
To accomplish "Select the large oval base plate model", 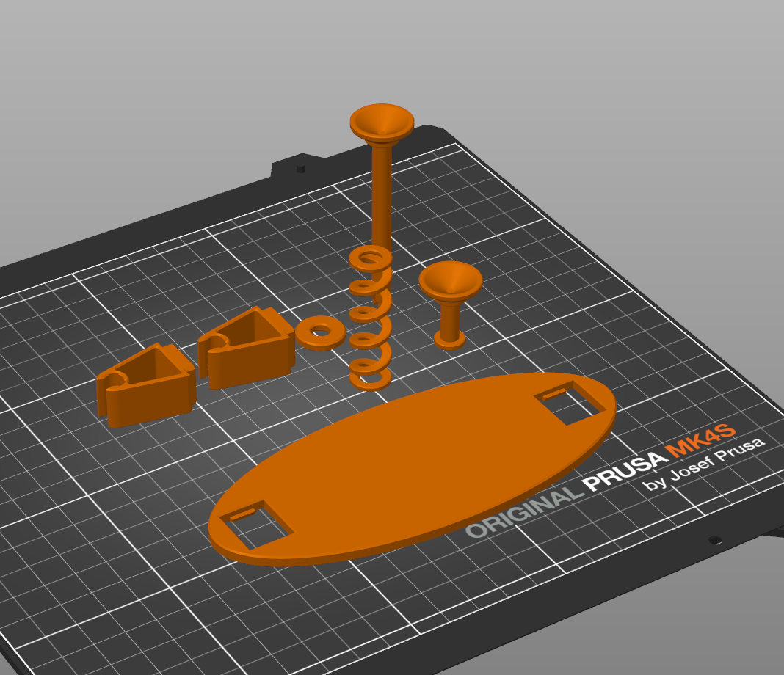I will coord(412,469).
